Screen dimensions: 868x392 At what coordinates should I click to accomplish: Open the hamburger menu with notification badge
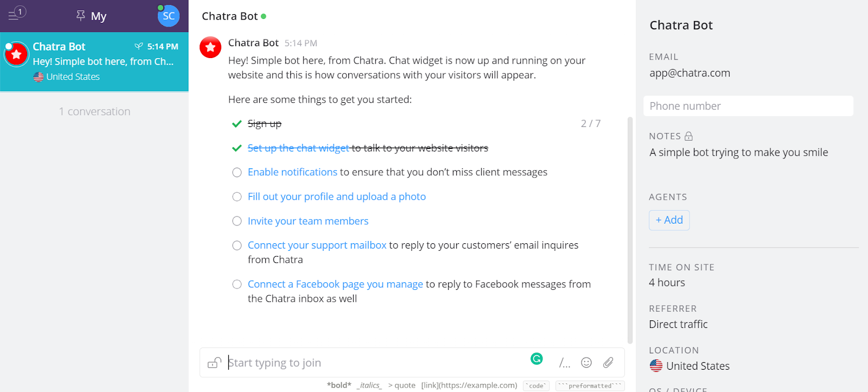click(x=16, y=13)
